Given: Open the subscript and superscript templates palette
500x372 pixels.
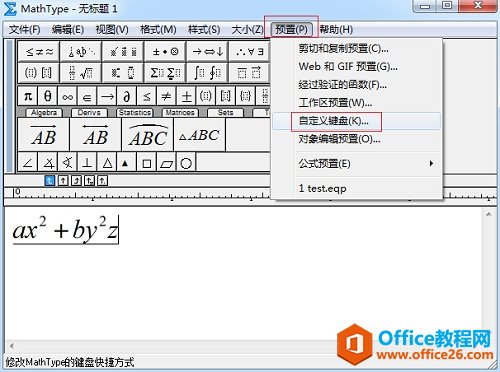Looking at the screenshot, I should (123, 72).
